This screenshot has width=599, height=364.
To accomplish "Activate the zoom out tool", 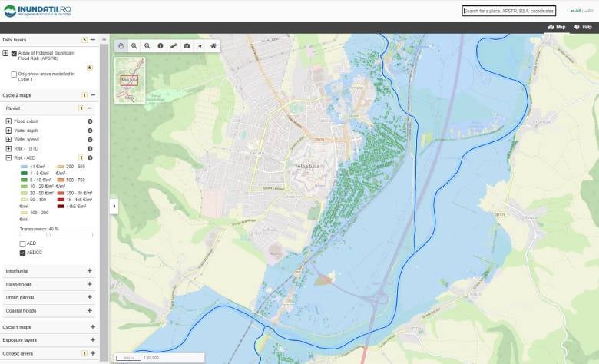I will click(x=147, y=46).
